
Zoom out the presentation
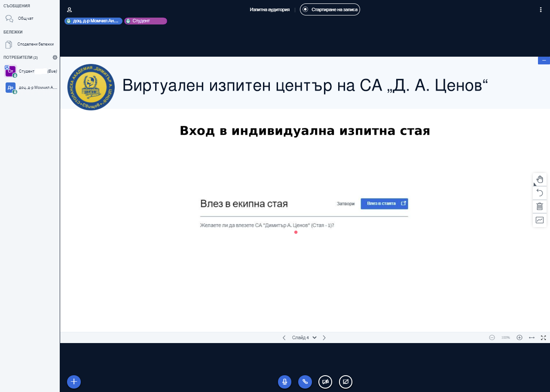point(492,337)
